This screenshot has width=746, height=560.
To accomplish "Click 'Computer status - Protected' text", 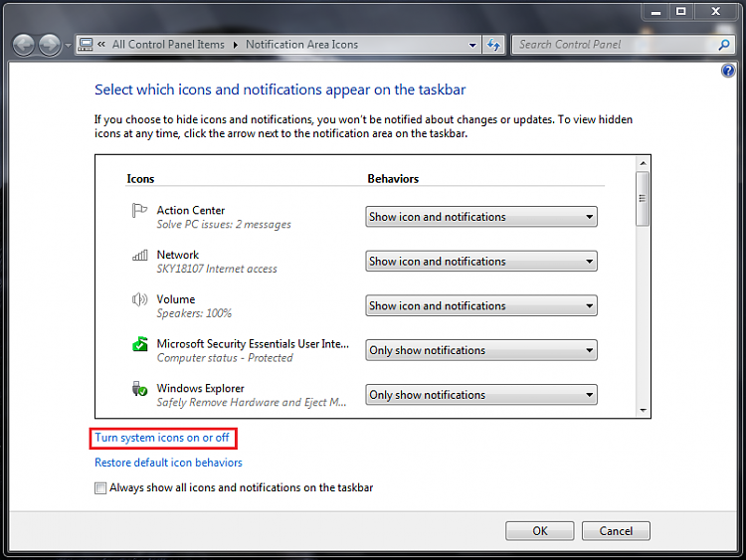I will [x=225, y=358].
